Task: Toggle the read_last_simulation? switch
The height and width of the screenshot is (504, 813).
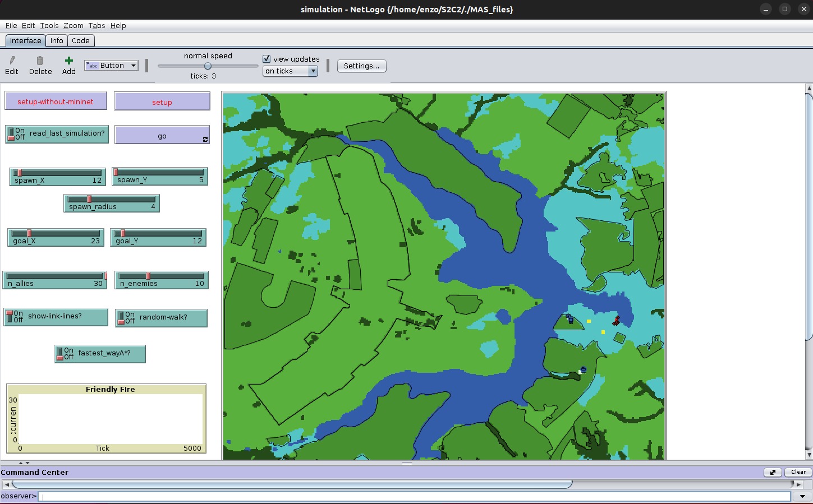Action: 11,134
